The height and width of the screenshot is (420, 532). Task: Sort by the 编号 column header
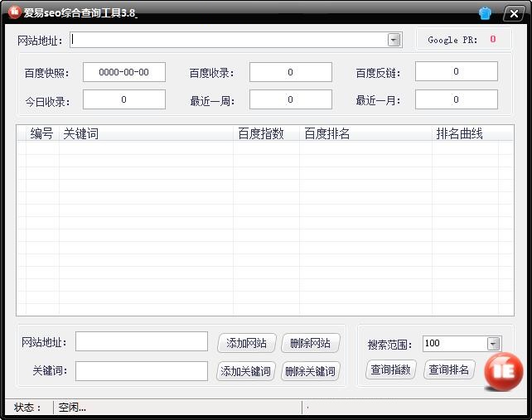pyautogui.click(x=42, y=133)
